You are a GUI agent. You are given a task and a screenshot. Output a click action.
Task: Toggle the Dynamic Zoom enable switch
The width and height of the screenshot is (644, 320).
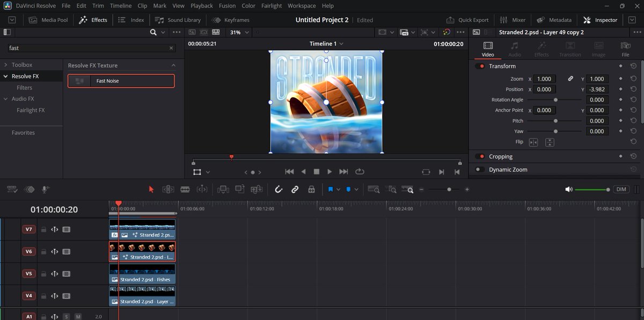[x=480, y=170]
